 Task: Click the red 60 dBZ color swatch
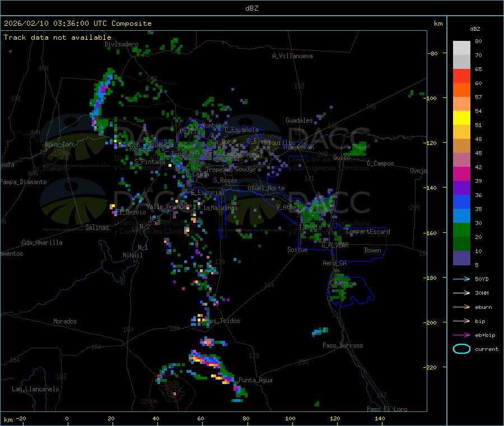[x=461, y=76]
